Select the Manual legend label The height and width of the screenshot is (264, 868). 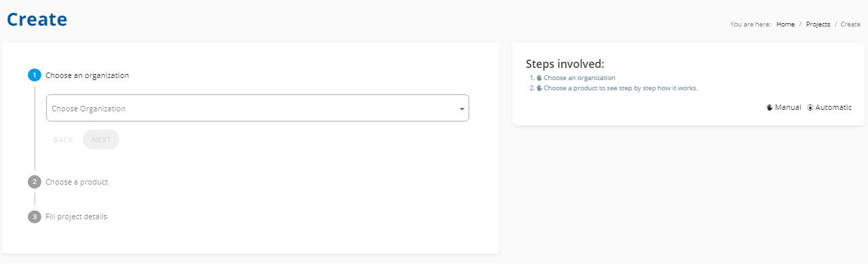pyautogui.click(x=788, y=107)
